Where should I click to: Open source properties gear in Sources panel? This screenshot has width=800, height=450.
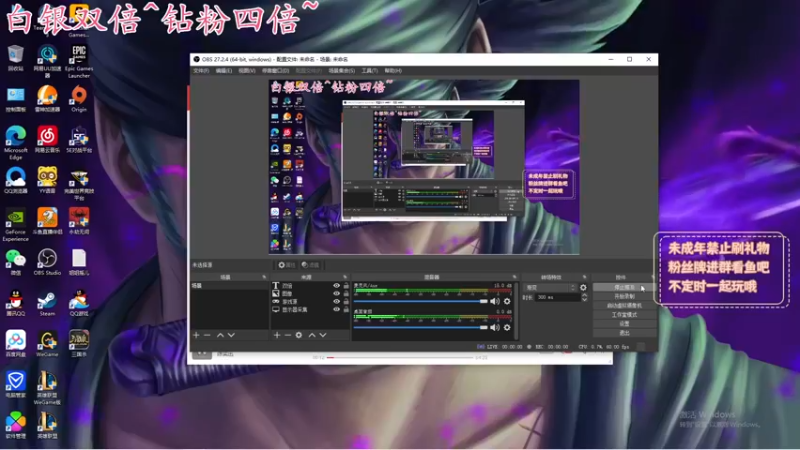click(x=299, y=335)
